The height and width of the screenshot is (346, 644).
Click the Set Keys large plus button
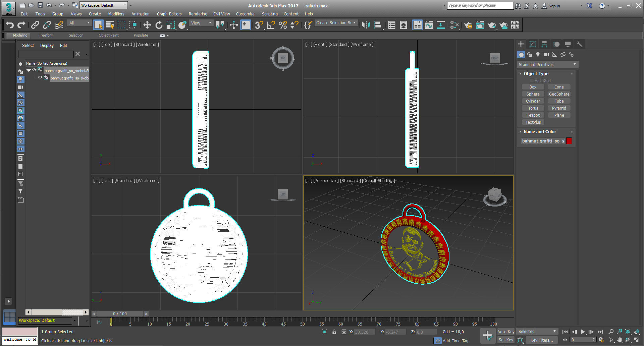coord(488,336)
